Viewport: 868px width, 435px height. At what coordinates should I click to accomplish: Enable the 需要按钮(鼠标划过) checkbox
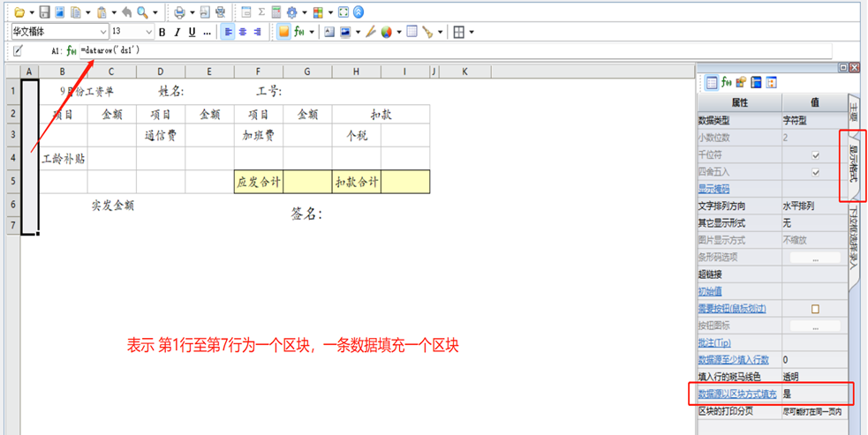pos(815,308)
